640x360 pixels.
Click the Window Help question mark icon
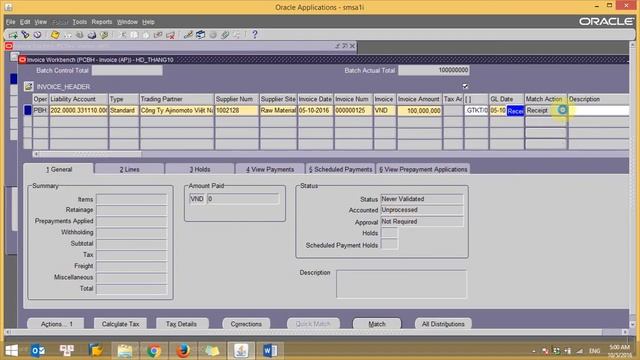tap(255, 35)
